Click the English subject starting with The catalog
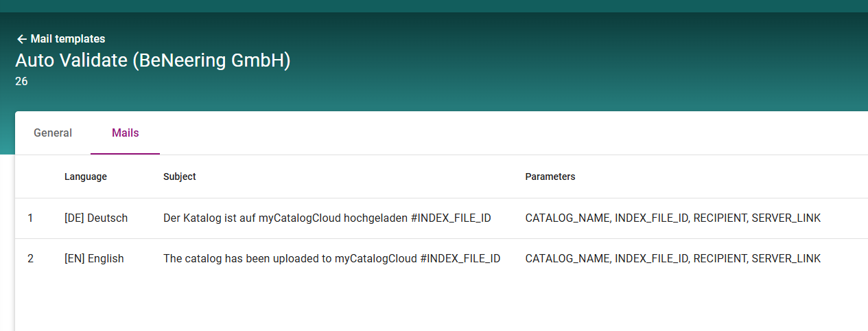 (x=331, y=259)
